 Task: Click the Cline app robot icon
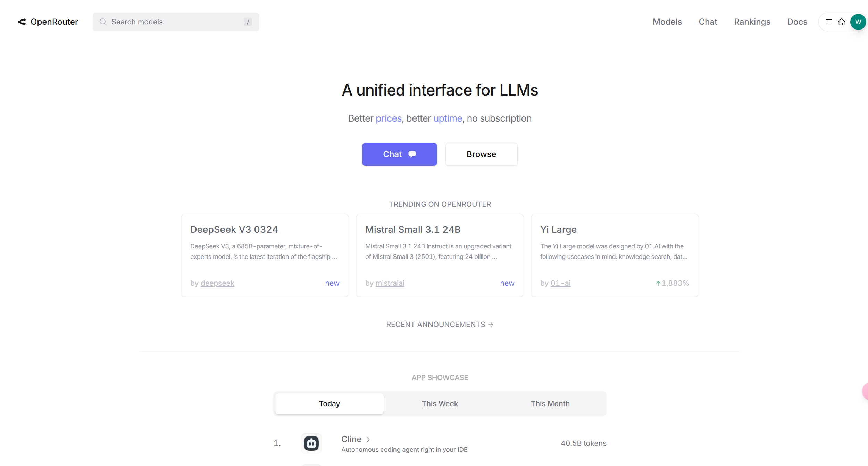point(311,443)
